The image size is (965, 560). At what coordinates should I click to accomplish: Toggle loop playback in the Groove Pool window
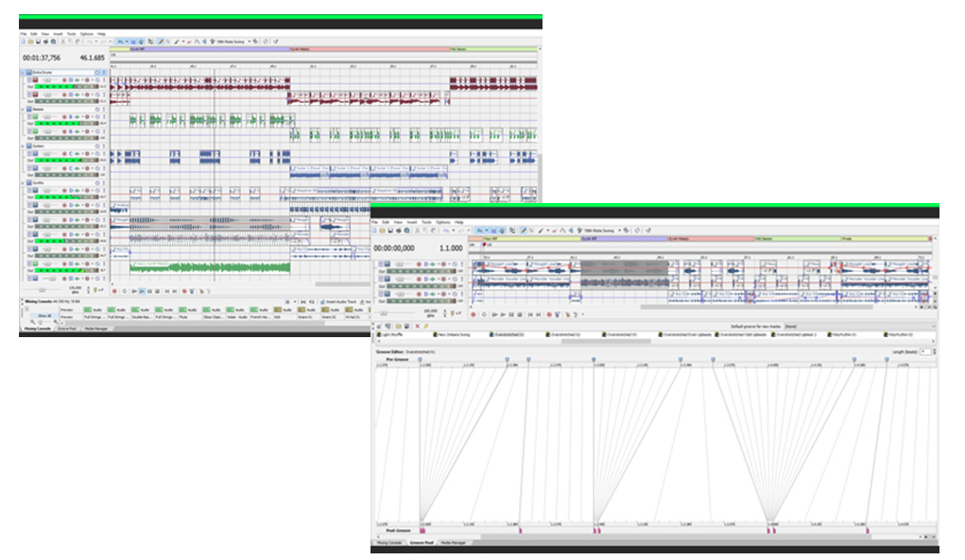pyautogui.click(x=484, y=314)
